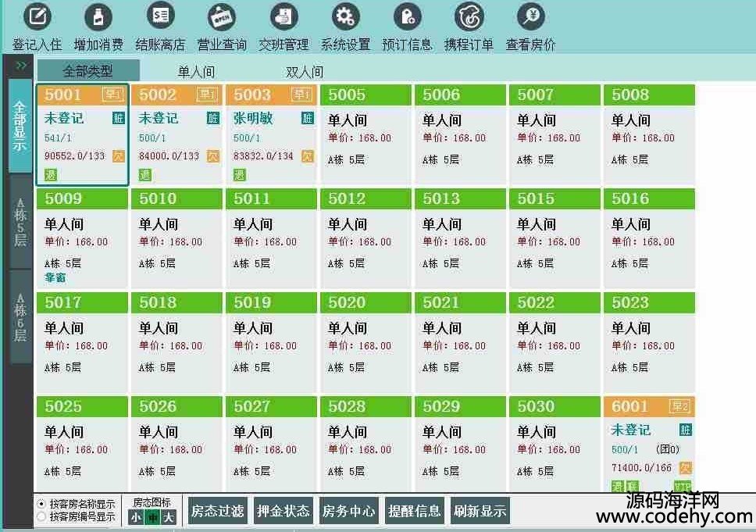This screenshot has width=756, height=532.
Task: Set room icon size to 大
Action: (x=168, y=517)
